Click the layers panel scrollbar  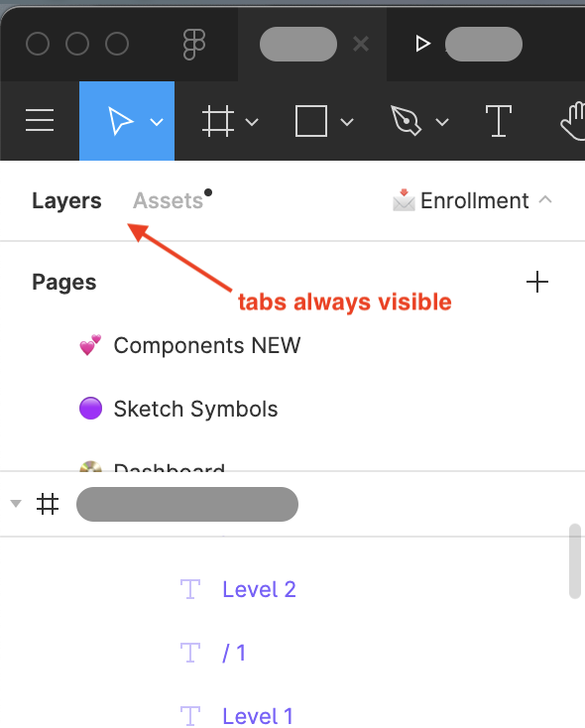point(575,560)
